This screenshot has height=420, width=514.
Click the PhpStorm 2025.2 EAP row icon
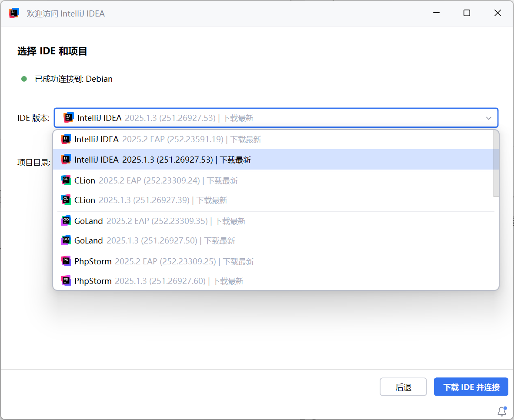click(x=66, y=261)
